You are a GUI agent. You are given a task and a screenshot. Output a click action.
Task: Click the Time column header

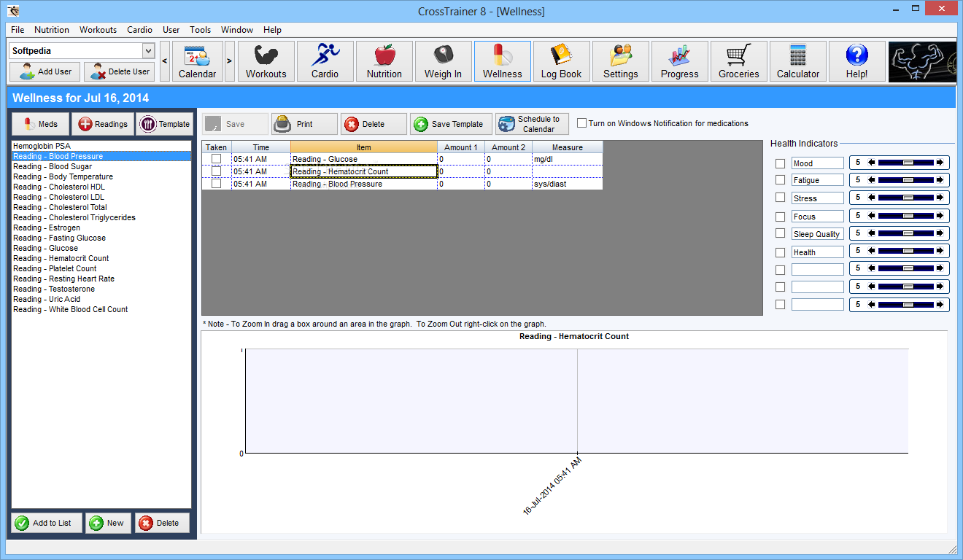[261, 147]
